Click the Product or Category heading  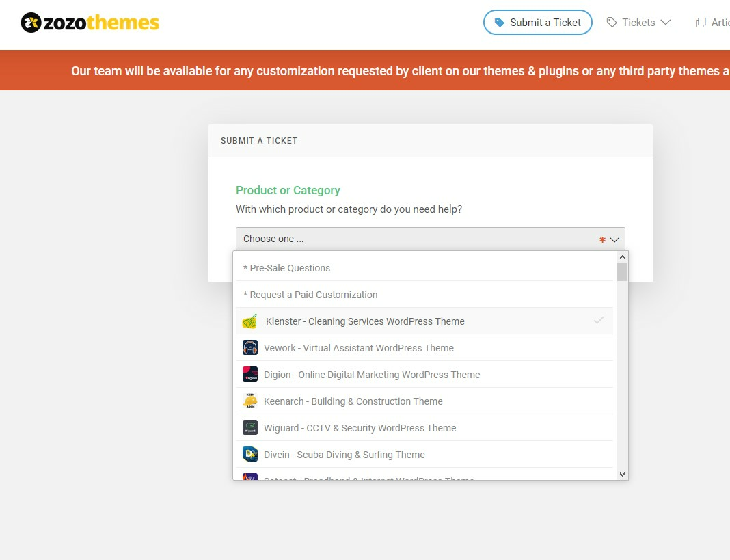click(x=288, y=190)
